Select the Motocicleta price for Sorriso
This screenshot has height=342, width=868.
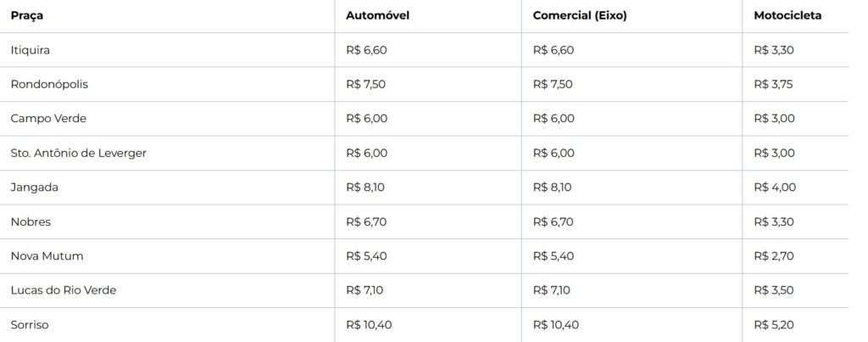pyautogui.click(x=774, y=324)
